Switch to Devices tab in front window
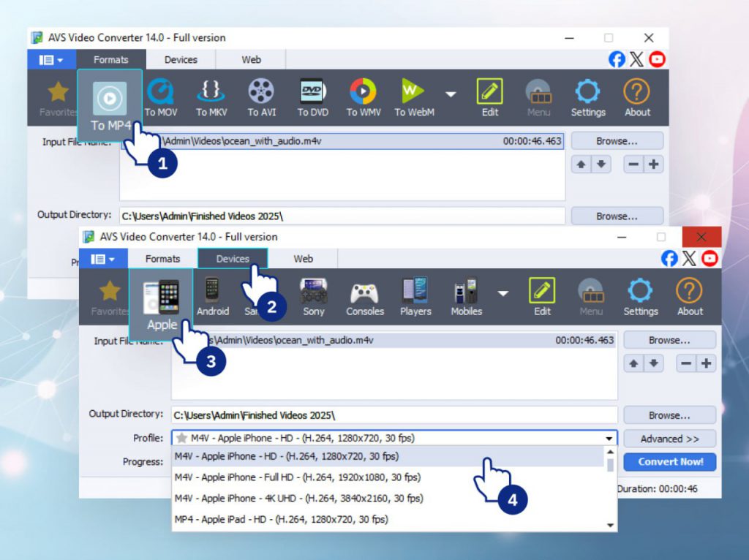 pyautogui.click(x=233, y=259)
